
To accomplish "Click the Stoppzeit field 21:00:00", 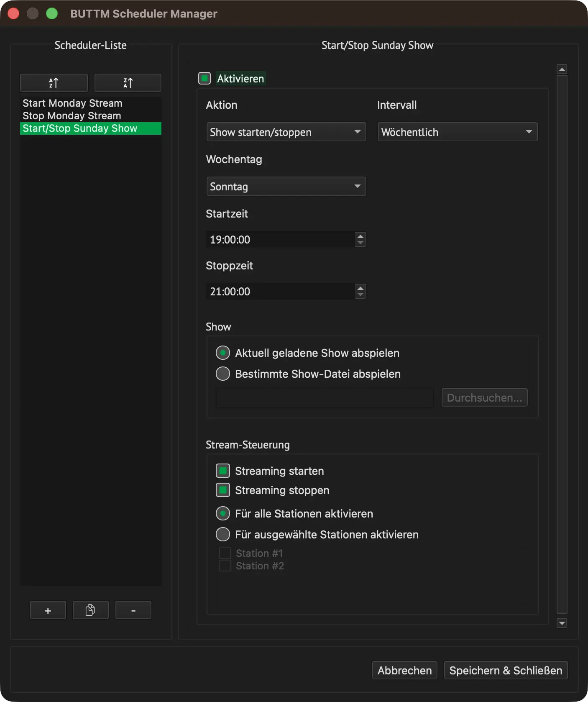I will [281, 291].
